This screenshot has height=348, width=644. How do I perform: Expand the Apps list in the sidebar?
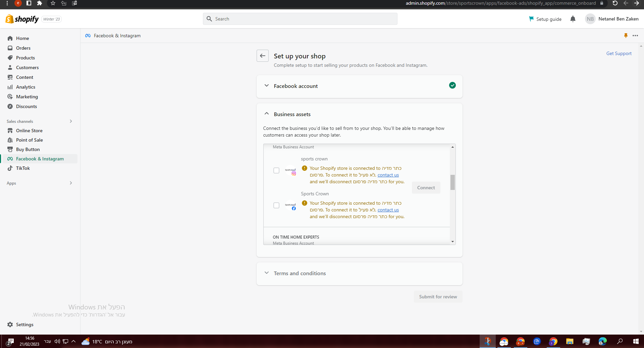click(71, 183)
